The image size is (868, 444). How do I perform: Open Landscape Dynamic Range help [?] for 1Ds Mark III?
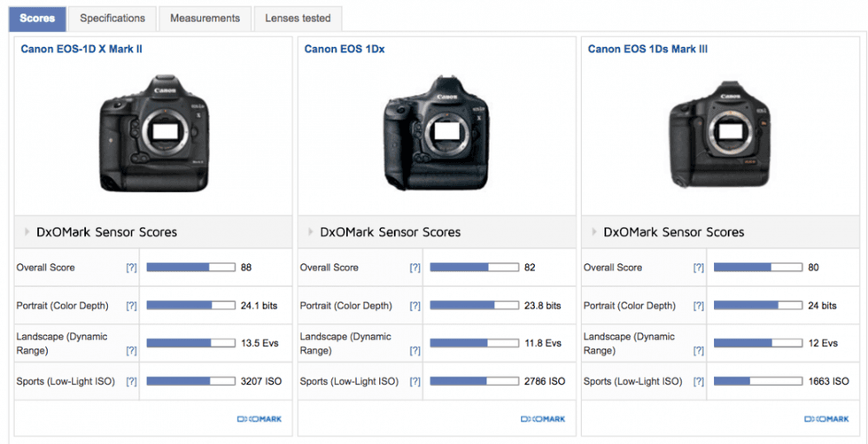click(x=699, y=350)
